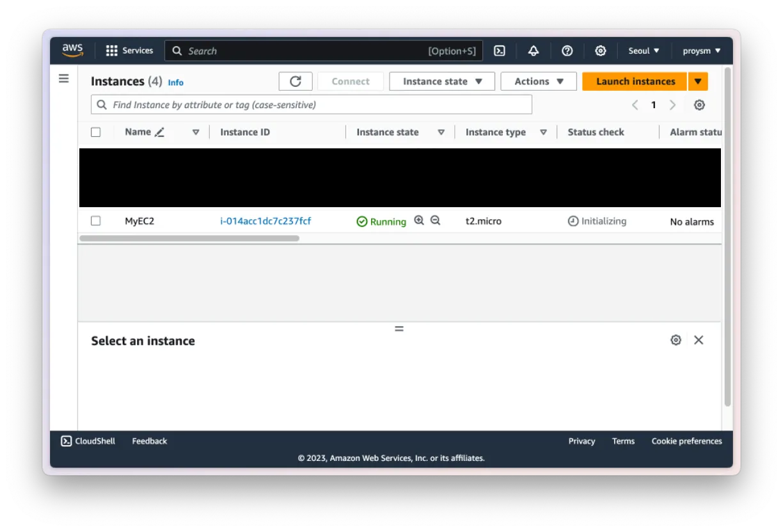The height and width of the screenshot is (532, 783).
Task: Expand the Launch instances split arrow
Action: [x=698, y=81]
